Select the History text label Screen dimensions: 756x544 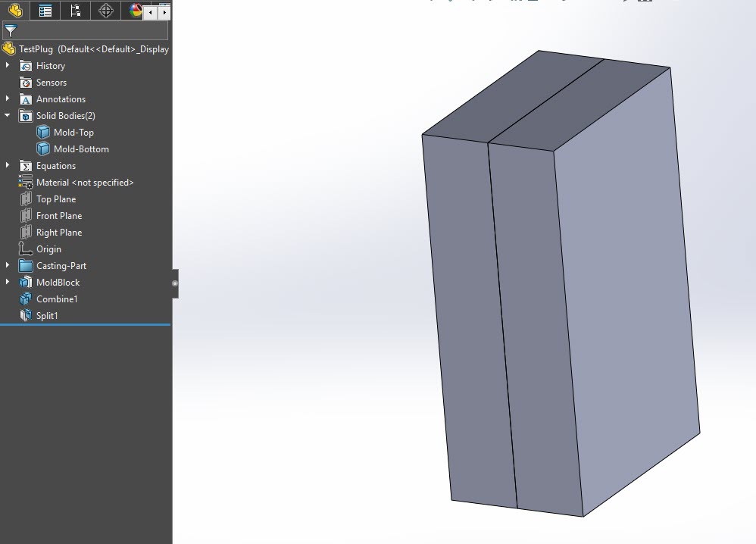[51, 66]
